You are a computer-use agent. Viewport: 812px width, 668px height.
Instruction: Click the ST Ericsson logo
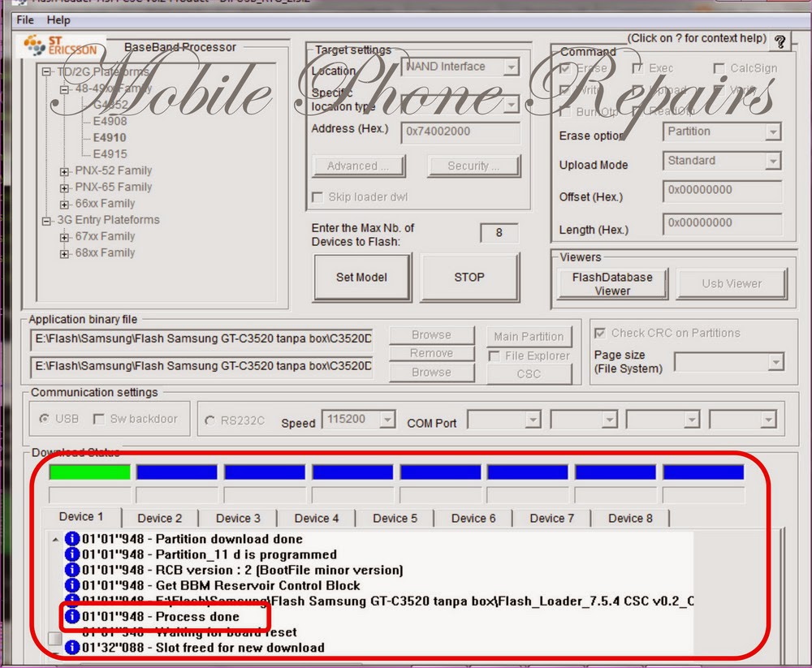click(61, 45)
